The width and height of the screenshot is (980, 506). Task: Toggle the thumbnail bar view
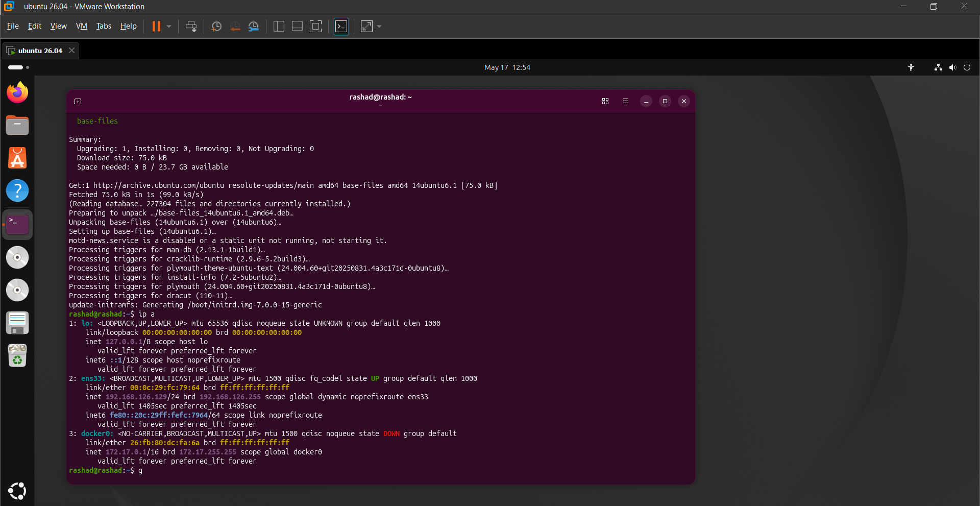click(297, 27)
